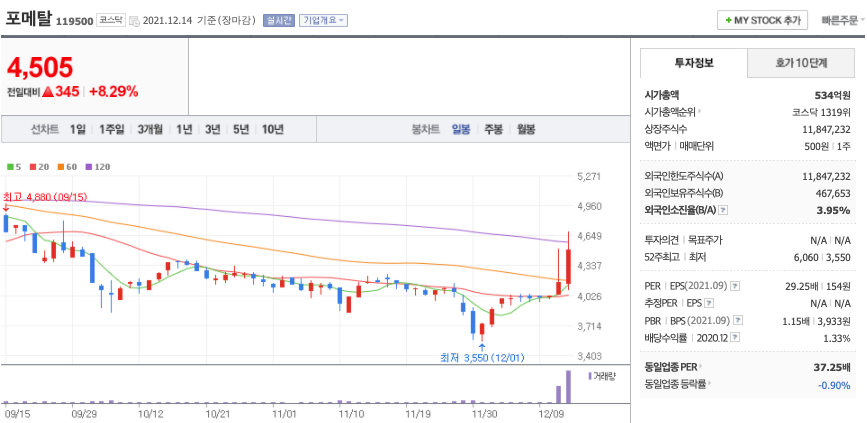Click the small arrow after 동일업종 등락률

pyautogui.click(x=709, y=384)
